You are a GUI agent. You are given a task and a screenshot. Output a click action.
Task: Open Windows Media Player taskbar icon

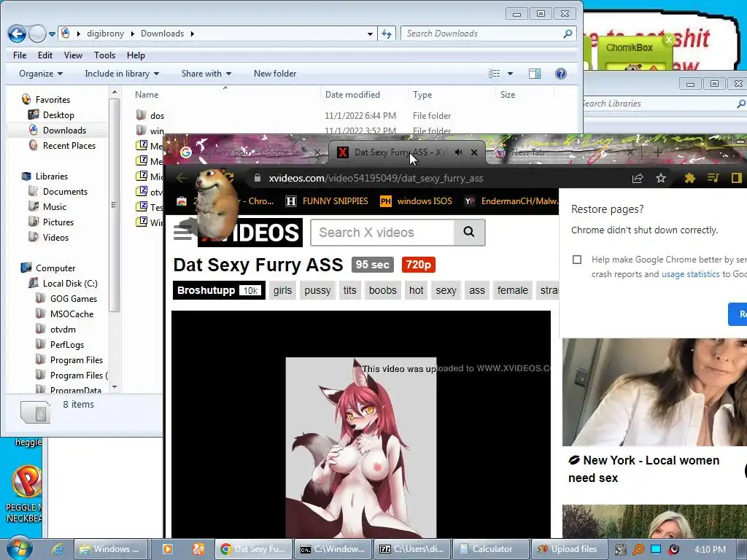[167, 549]
